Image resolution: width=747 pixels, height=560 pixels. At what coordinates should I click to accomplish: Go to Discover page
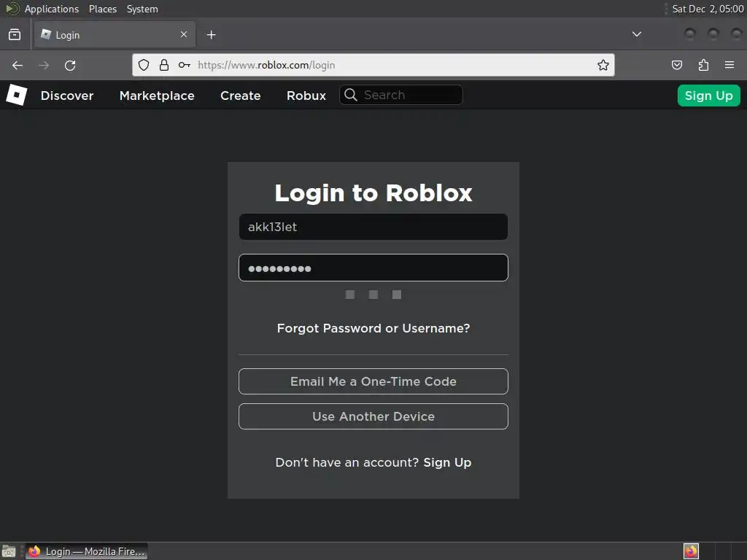click(x=67, y=96)
